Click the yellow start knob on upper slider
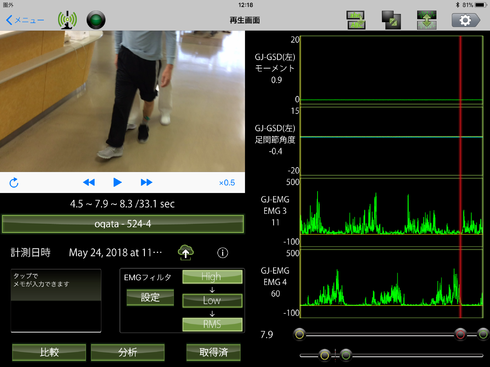This screenshot has width=490, height=367. click(x=300, y=334)
